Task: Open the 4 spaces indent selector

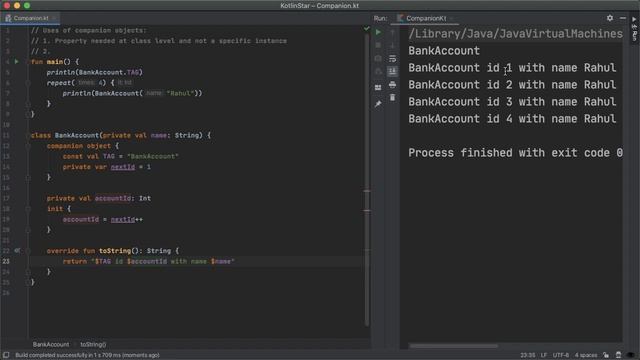Action: click(586, 355)
